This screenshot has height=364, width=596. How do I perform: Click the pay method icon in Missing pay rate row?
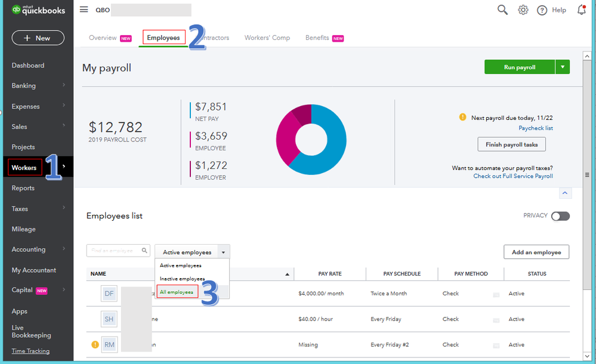click(x=496, y=346)
